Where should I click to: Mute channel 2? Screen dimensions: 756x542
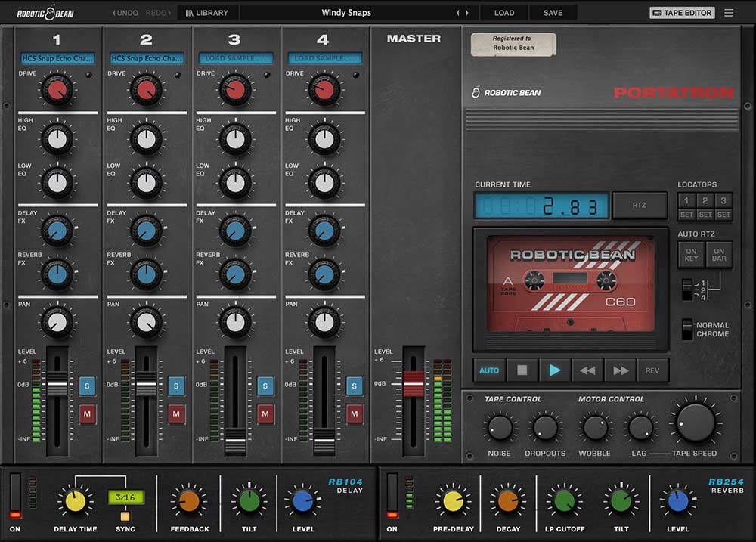point(177,414)
